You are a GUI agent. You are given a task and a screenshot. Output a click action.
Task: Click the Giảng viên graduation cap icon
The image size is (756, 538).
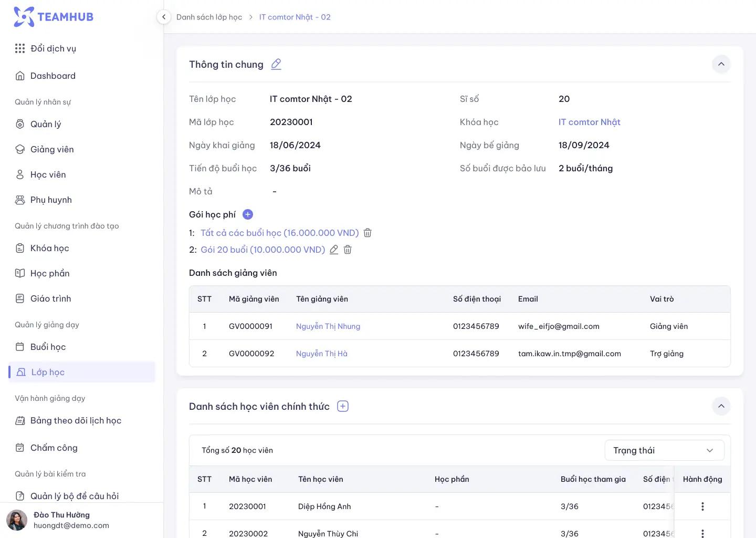pos(20,149)
